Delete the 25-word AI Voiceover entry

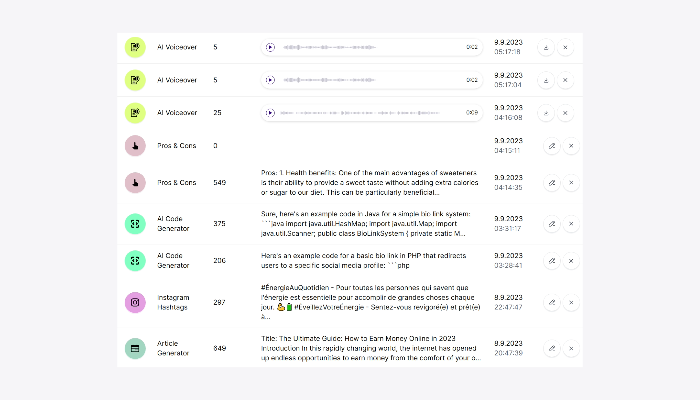[x=565, y=113]
